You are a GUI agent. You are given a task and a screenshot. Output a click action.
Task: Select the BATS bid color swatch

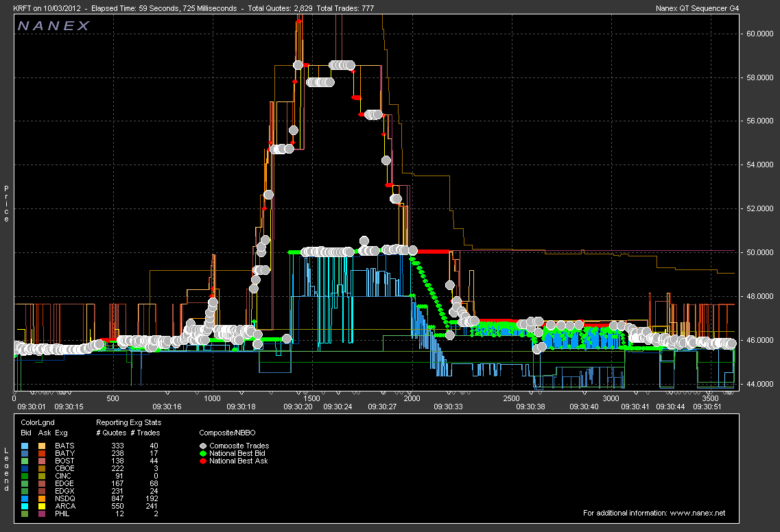pos(25,446)
